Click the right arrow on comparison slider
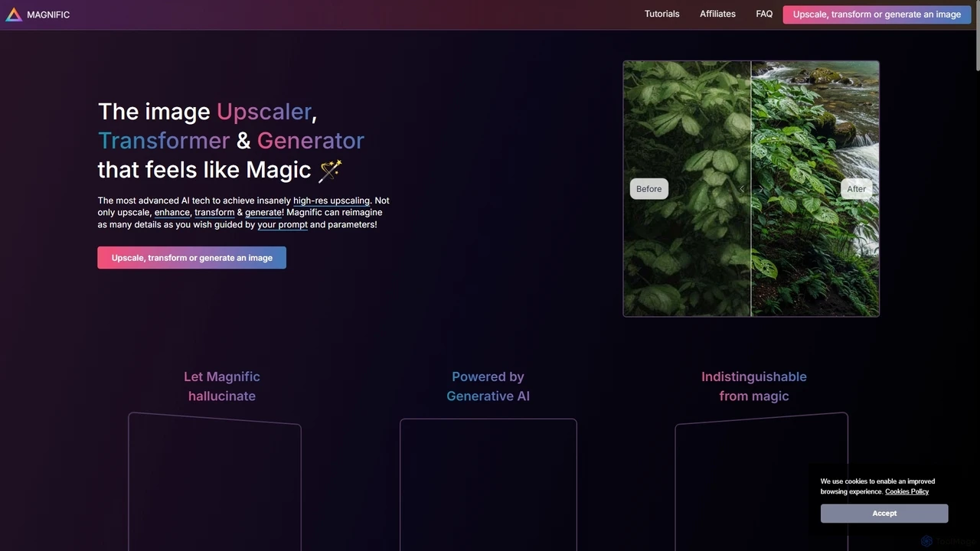This screenshot has width=980, height=551. [x=760, y=189]
